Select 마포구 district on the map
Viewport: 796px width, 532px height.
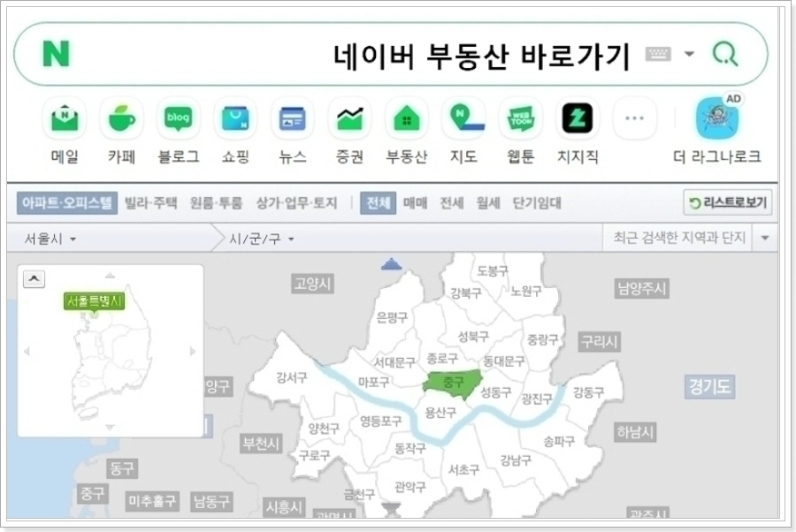click(373, 383)
